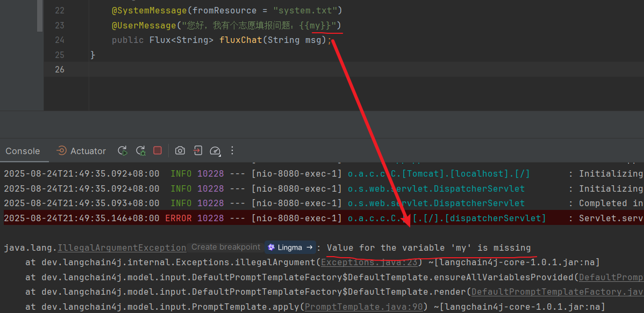Click line number 24 in the gutter
This screenshot has width=644, height=313.
[60, 40]
